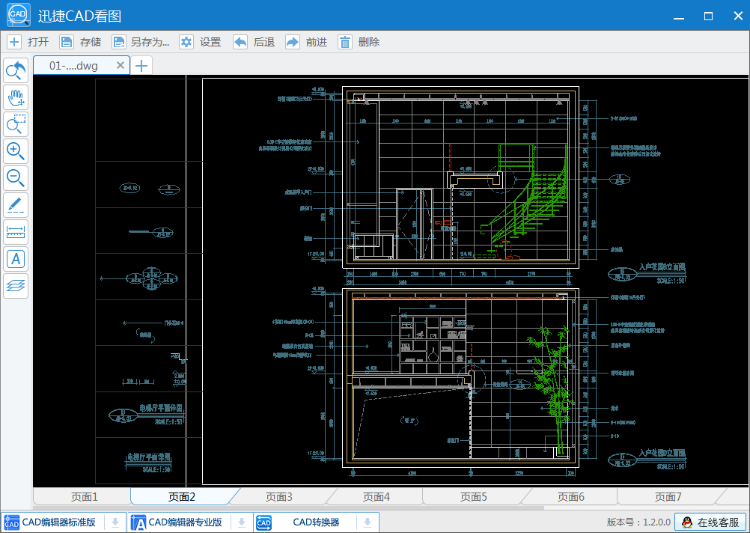This screenshot has width=750, height=533.
Task: Download CAD编辑器专业版 via arrow
Action: [242, 522]
